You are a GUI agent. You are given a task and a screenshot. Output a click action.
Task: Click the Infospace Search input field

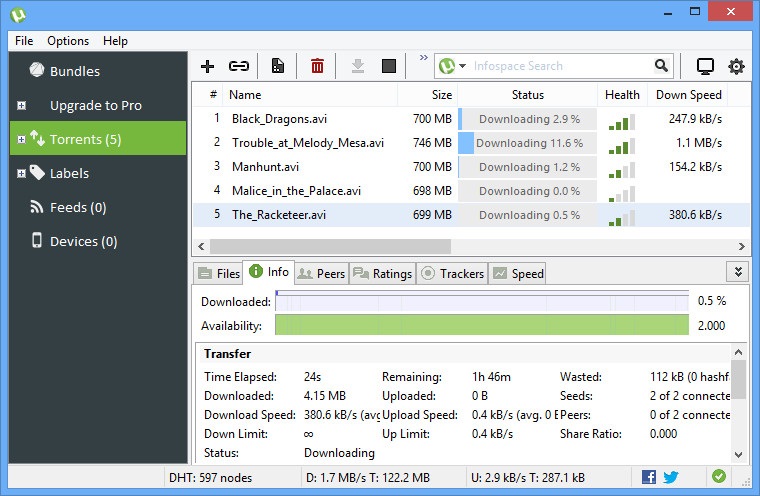[560, 66]
